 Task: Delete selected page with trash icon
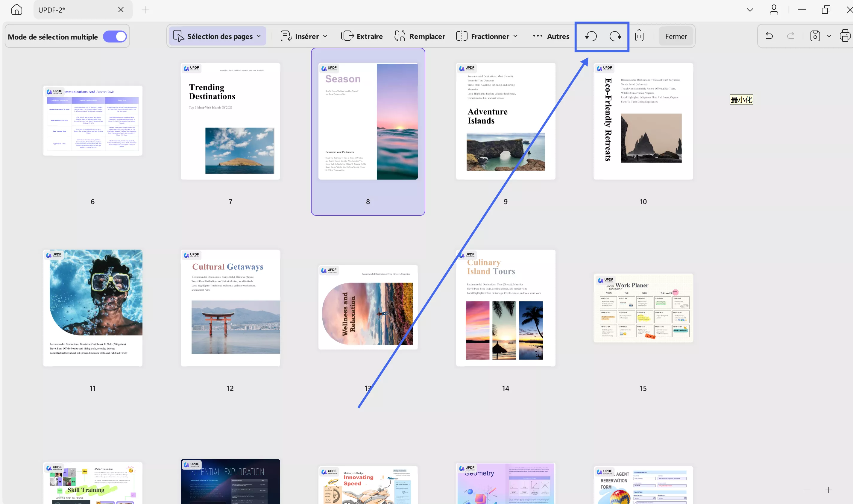pyautogui.click(x=639, y=36)
